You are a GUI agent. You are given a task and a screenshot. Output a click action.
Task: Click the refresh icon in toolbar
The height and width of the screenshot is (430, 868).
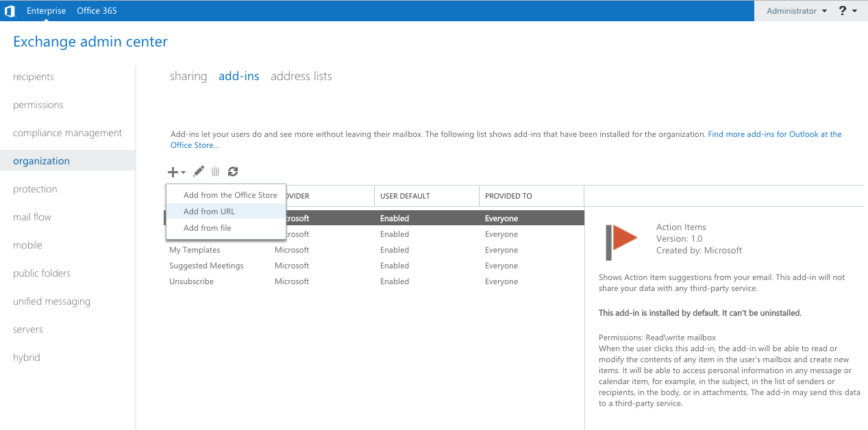pos(233,172)
